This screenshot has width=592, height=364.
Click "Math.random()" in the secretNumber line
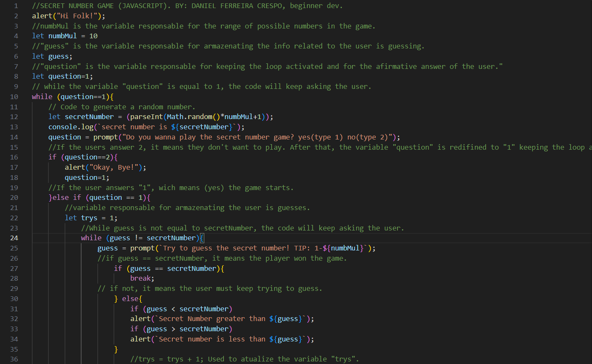(x=194, y=117)
